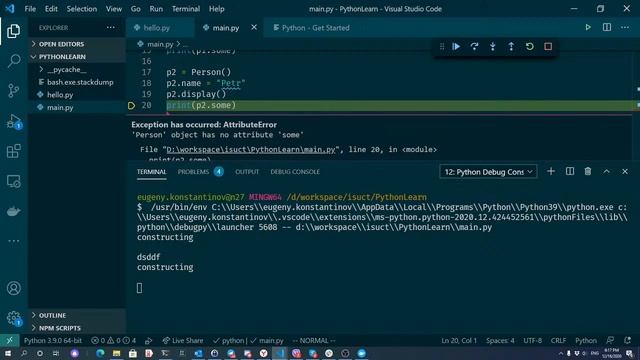640x360 pixels.
Task: Select the Terminal panel tab
Action: coord(151,172)
